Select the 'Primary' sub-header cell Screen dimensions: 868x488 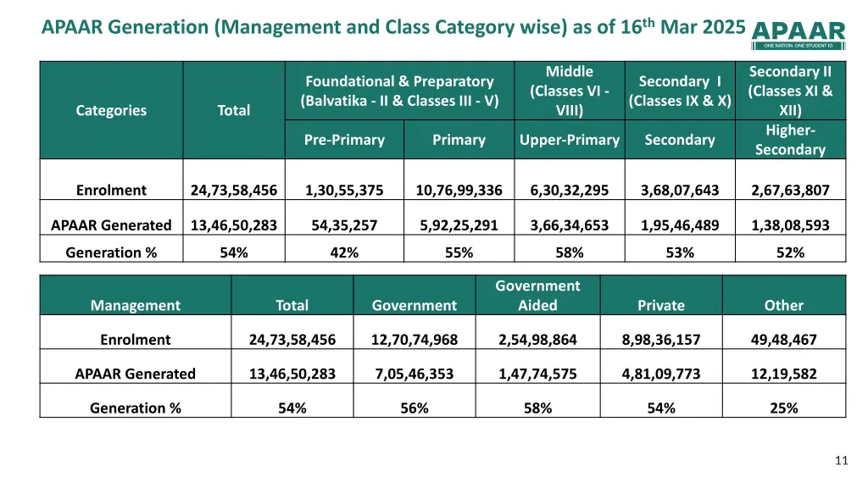(x=459, y=140)
